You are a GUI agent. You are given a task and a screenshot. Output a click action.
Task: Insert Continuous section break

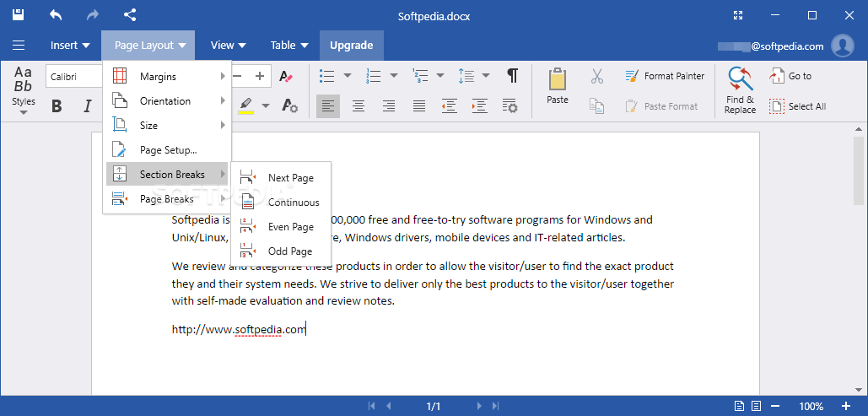point(281,203)
